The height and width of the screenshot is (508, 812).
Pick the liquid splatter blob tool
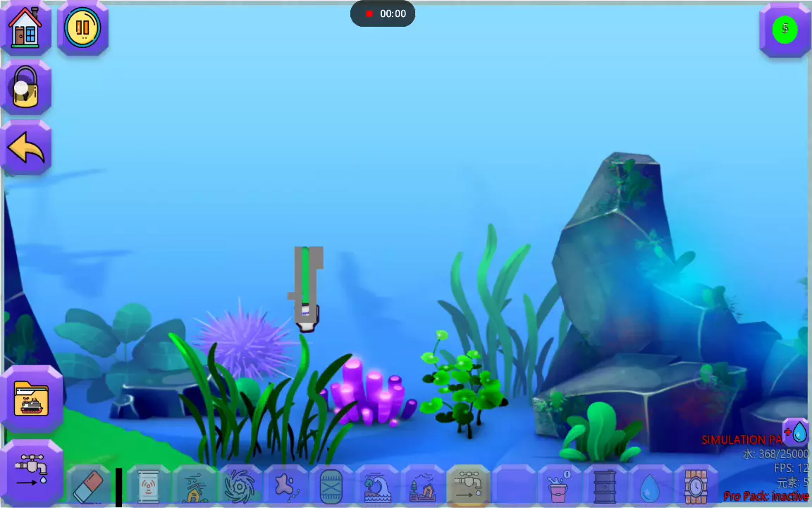tap(285, 486)
